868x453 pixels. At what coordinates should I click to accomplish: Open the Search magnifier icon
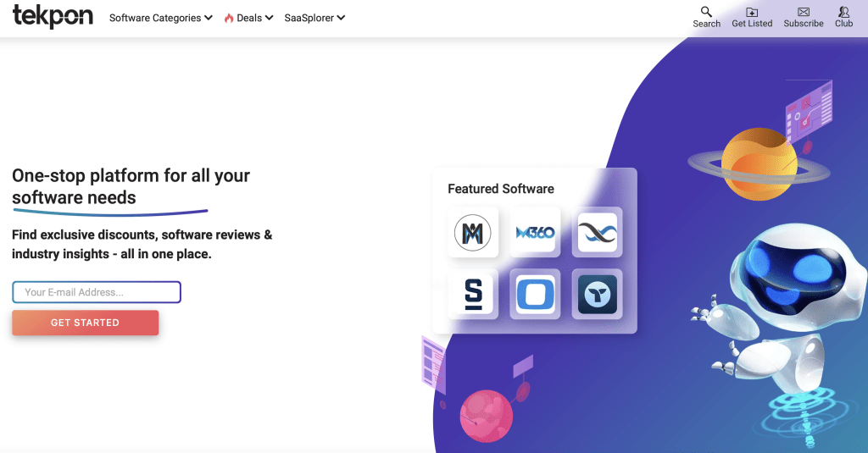[706, 12]
